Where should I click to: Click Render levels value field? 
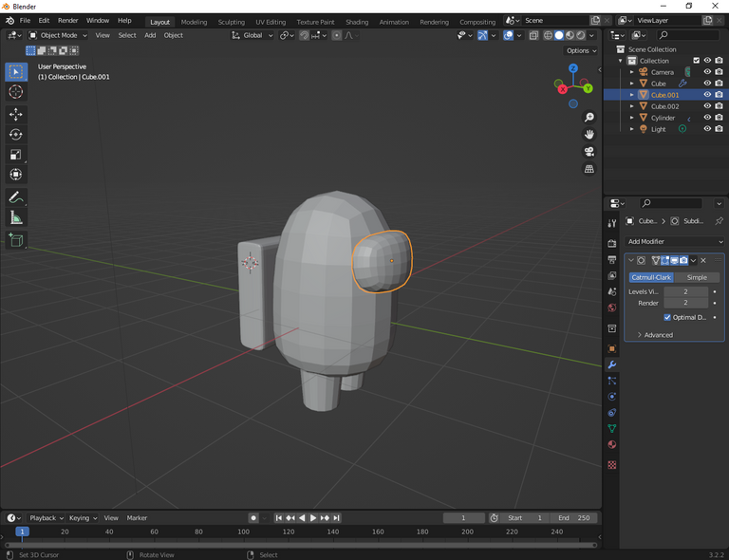pyautogui.click(x=685, y=303)
